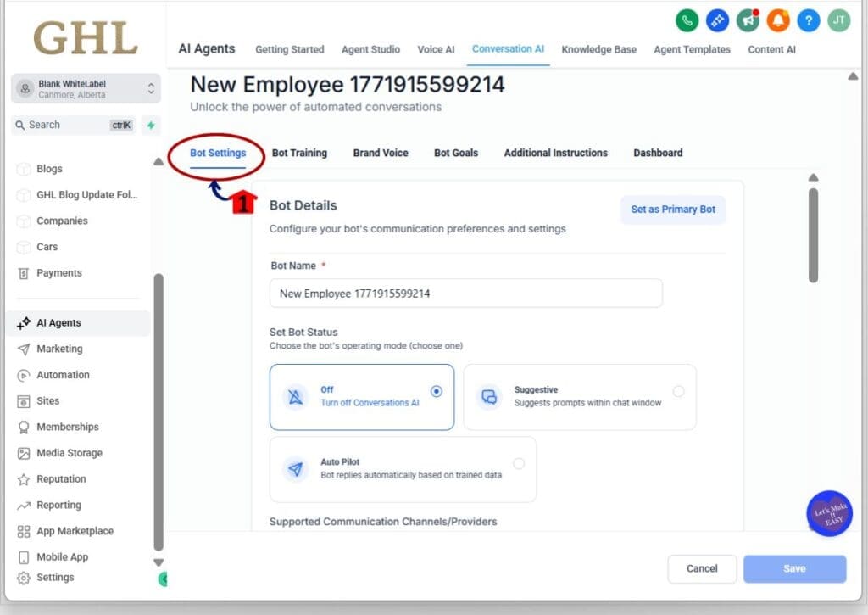Click the AI sparkle icon near the search bar
Viewport: 868px width, 615px height.
[x=151, y=125]
